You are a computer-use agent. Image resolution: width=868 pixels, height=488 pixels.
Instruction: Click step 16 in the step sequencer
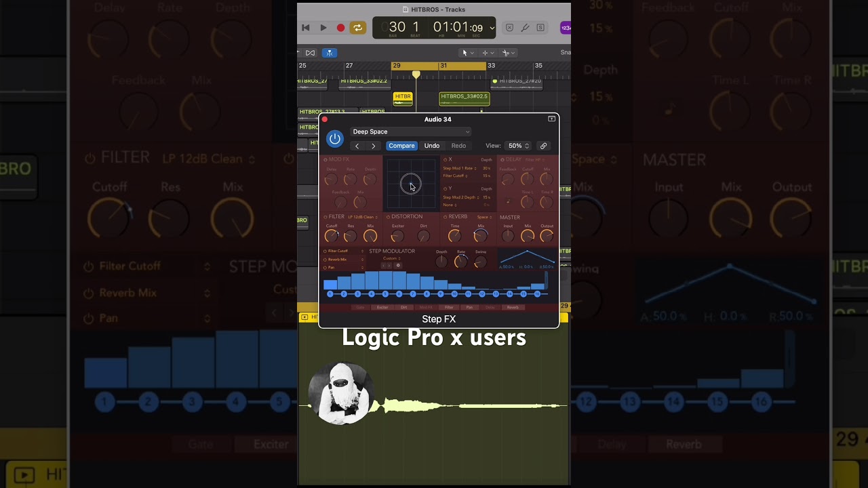click(x=537, y=294)
